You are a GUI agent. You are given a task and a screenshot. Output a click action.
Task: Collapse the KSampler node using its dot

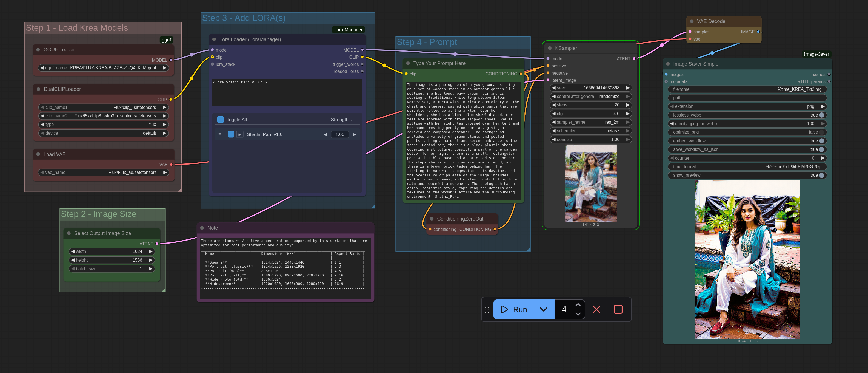[550, 48]
